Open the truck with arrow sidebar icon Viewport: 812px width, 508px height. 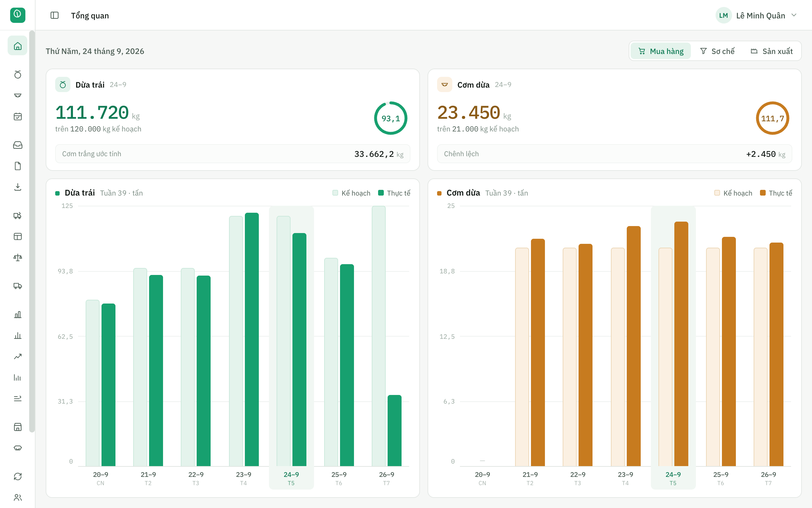[17, 215]
